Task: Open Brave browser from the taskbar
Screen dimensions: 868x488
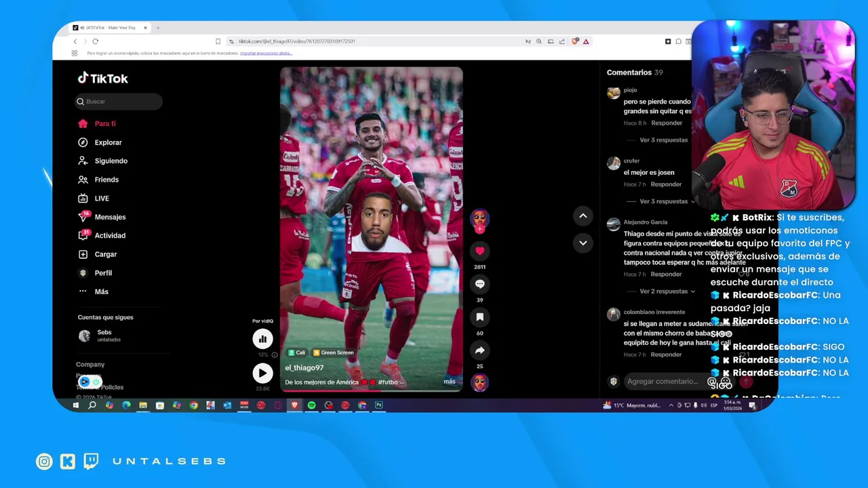Action: point(294,405)
